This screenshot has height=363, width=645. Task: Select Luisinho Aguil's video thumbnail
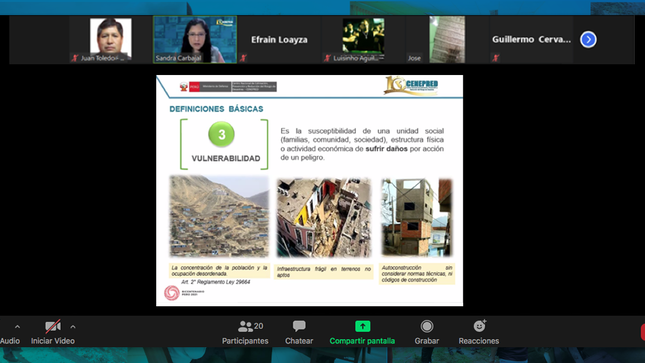coord(363,40)
